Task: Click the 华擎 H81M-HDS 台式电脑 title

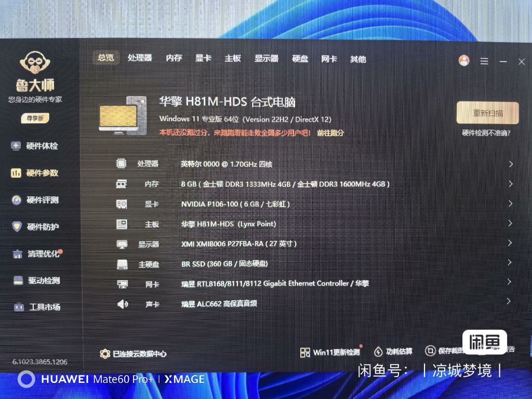Action: coord(228,101)
